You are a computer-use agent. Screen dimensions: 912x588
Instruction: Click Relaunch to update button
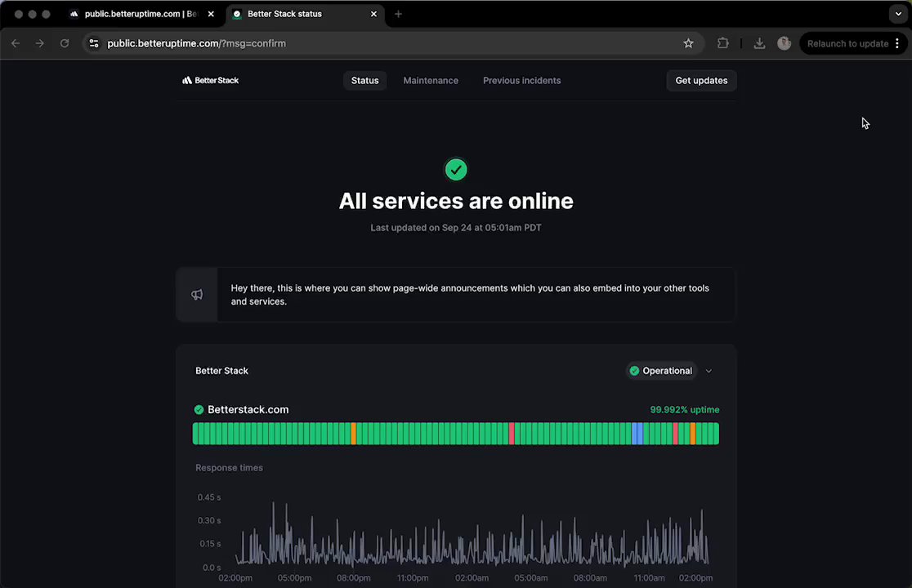tap(847, 43)
